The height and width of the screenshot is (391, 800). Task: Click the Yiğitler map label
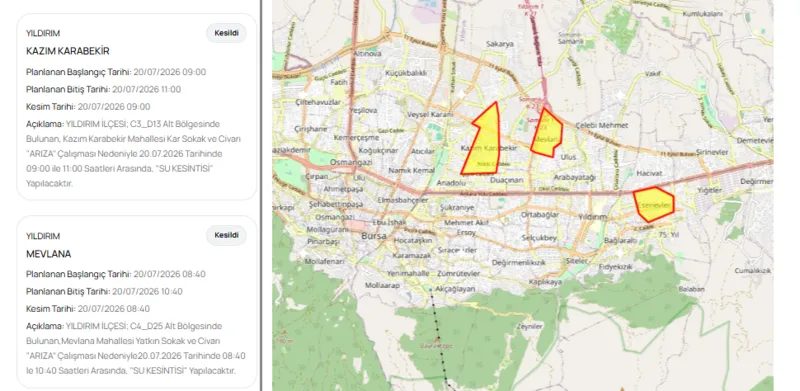click(710, 190)
